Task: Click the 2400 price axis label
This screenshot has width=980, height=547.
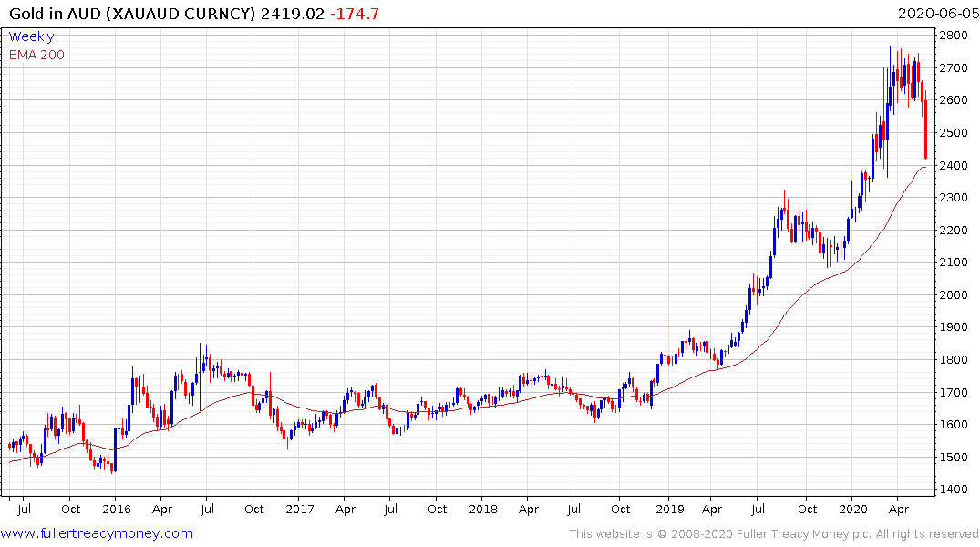Action: tap(954, 165)
